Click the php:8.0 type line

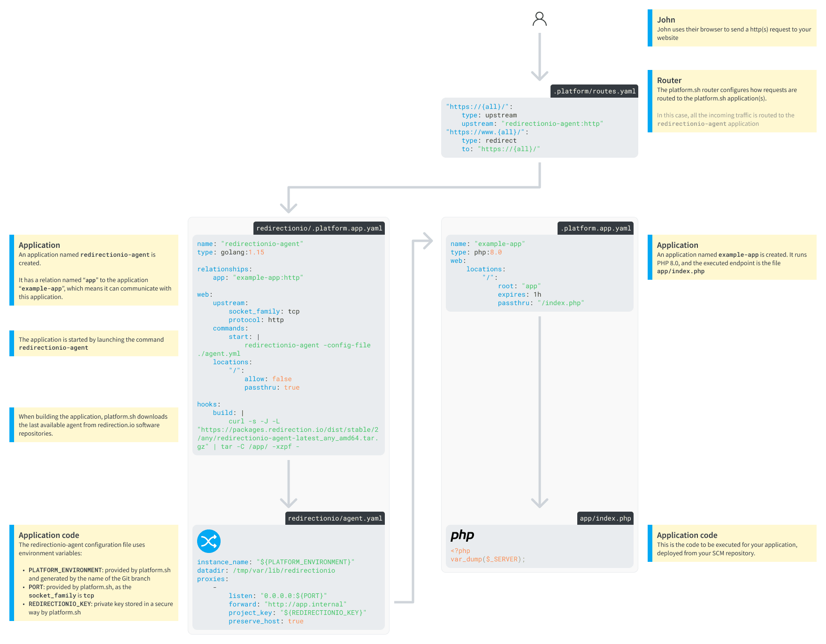click(476, 252)
